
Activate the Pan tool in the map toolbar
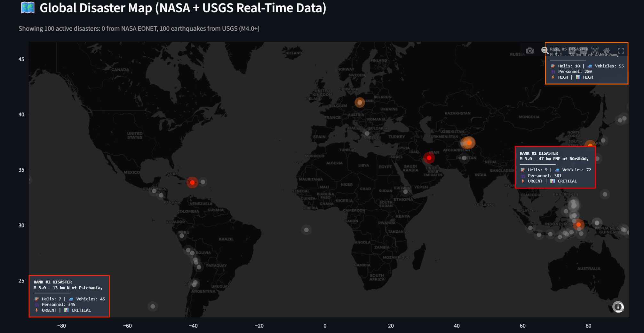point(557,50)
